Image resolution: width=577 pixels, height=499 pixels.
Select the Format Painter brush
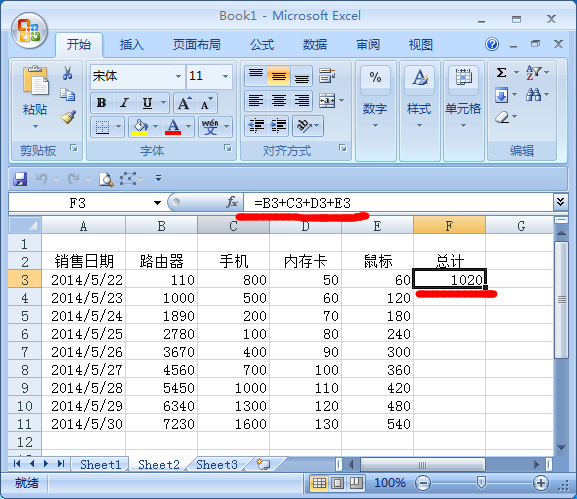point(68,117)
